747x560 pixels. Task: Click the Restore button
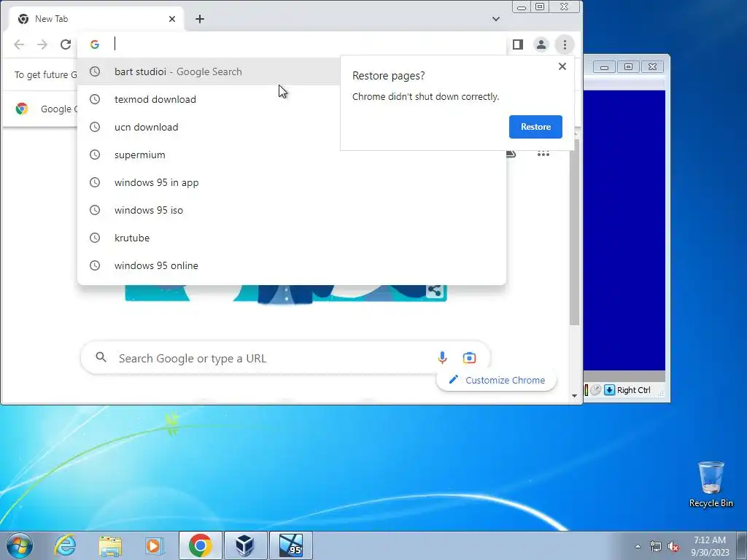tap(535, 127)
